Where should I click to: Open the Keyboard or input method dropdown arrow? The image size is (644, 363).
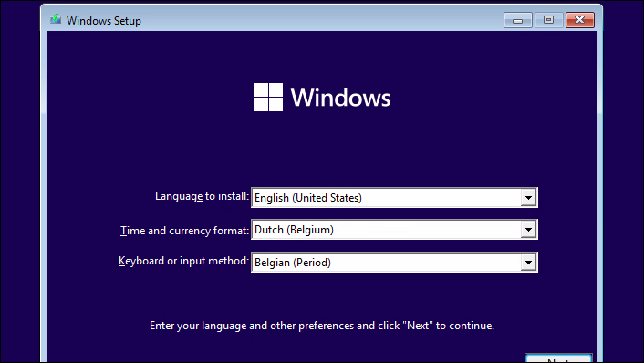tap(528, 263)
